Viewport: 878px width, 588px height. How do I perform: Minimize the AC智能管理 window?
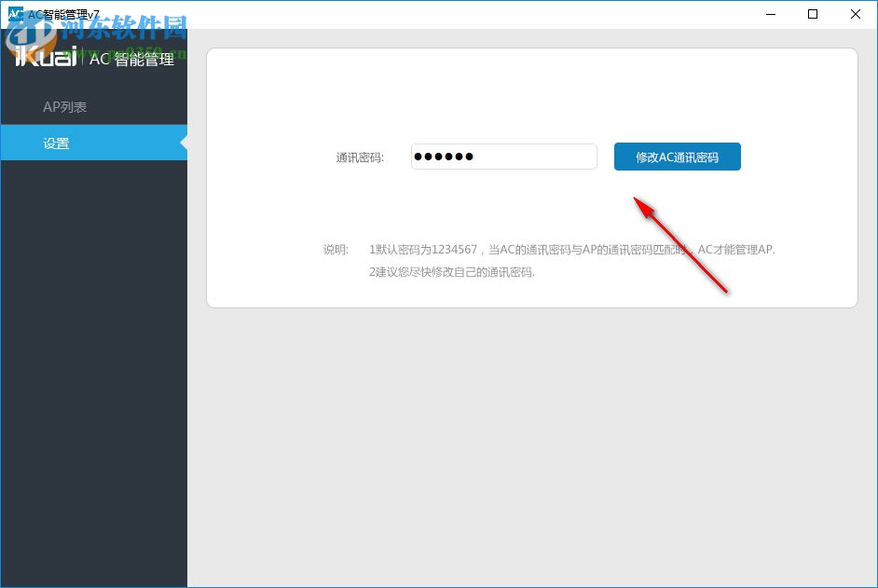[x=770, y=14]
